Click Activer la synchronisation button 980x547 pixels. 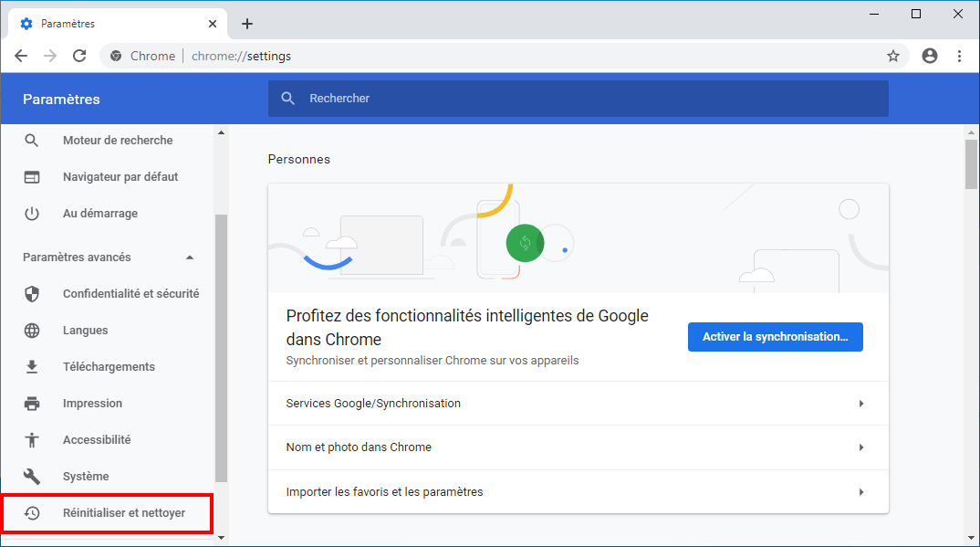(775, 337)
